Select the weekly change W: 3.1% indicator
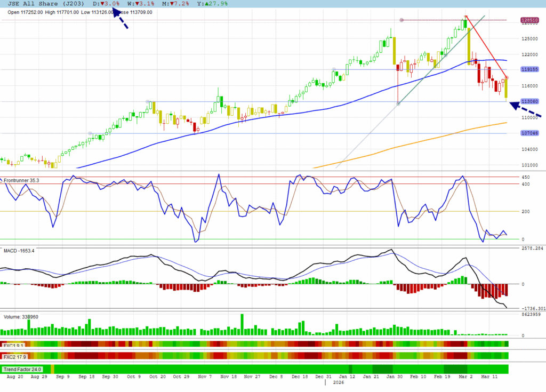 point(141,4)
